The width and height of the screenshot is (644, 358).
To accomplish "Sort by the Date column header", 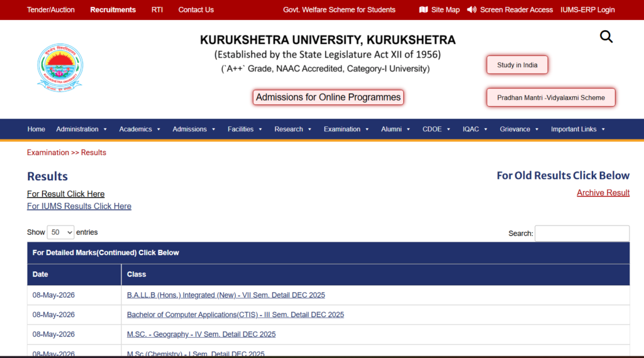I will (74, 274).
